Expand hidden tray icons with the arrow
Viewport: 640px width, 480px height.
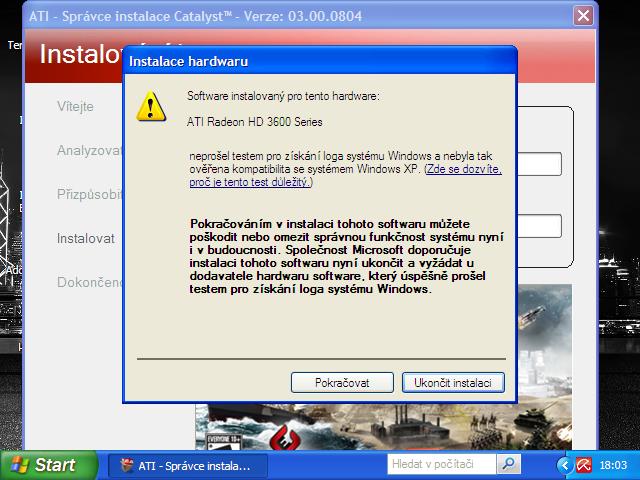[565, 465]
